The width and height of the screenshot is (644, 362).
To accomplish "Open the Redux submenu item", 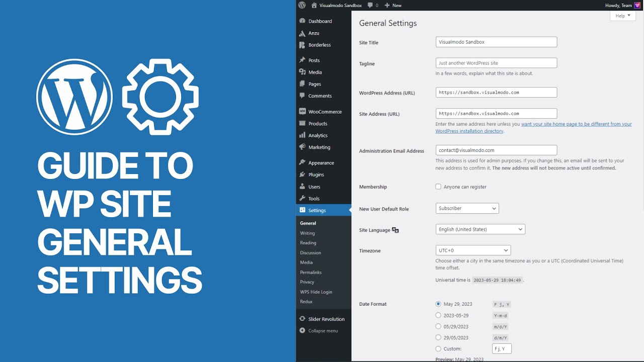I will (306, 302).
